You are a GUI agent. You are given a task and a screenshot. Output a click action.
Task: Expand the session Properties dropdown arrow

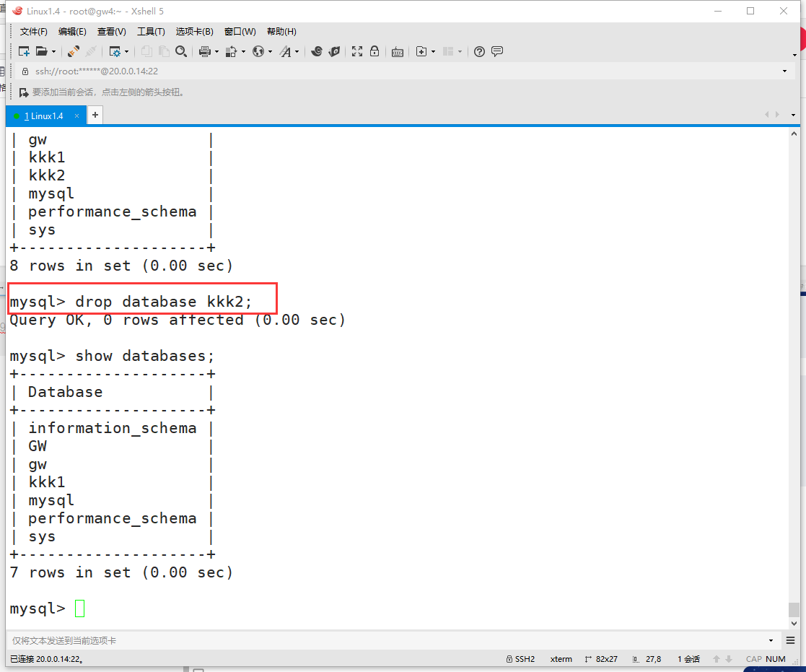click(126, 52)
